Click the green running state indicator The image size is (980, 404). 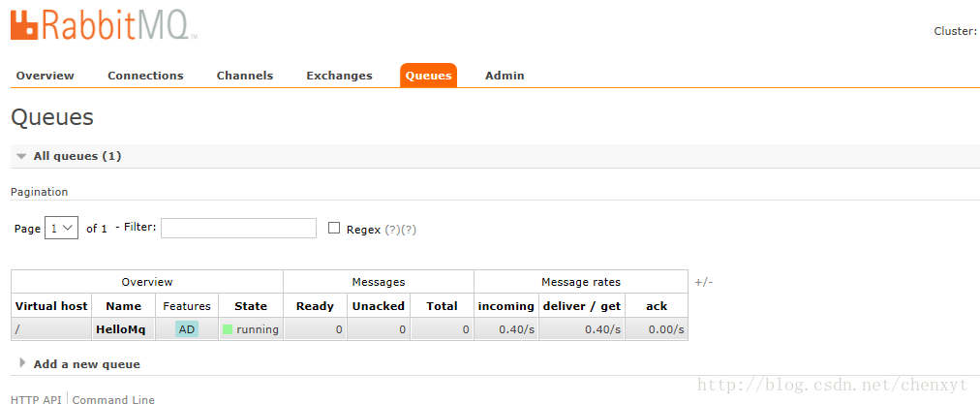228,329
